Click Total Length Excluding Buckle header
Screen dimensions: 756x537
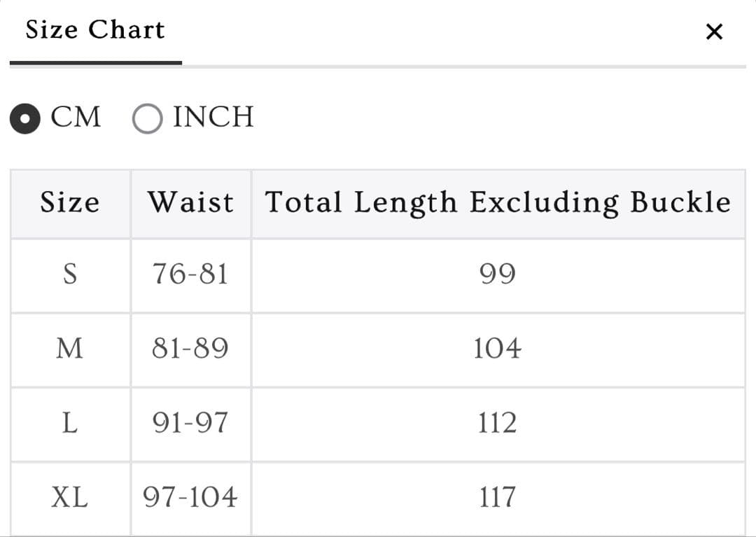(x=498, y=203)
